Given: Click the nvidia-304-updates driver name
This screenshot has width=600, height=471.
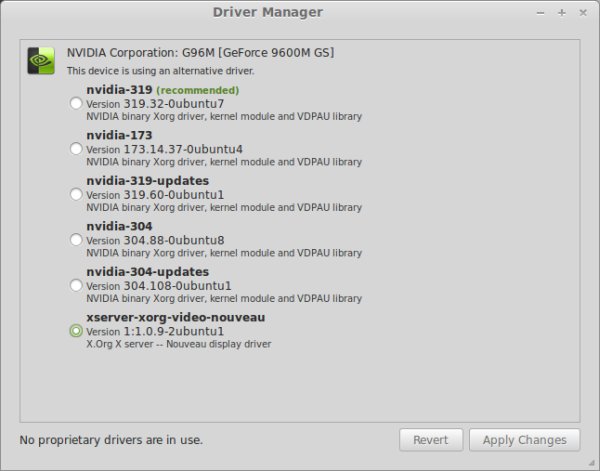Looking at the screenshot, I should tap(148, 272).
